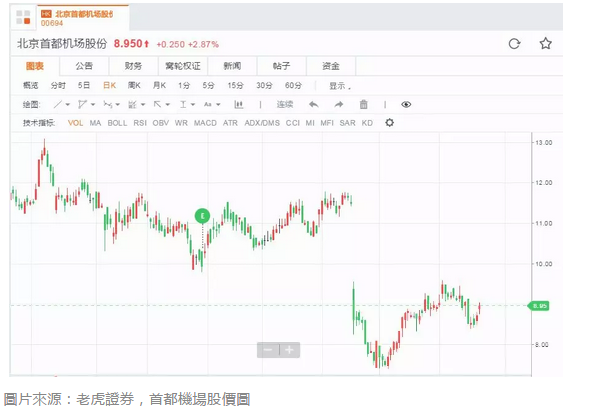Toggle the CCI indicator

[293, 123]
